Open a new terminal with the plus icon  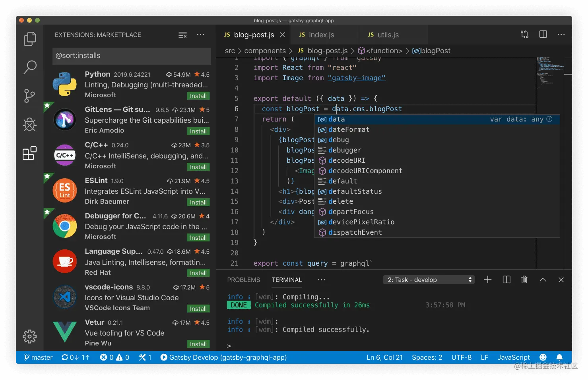(487, 280)
